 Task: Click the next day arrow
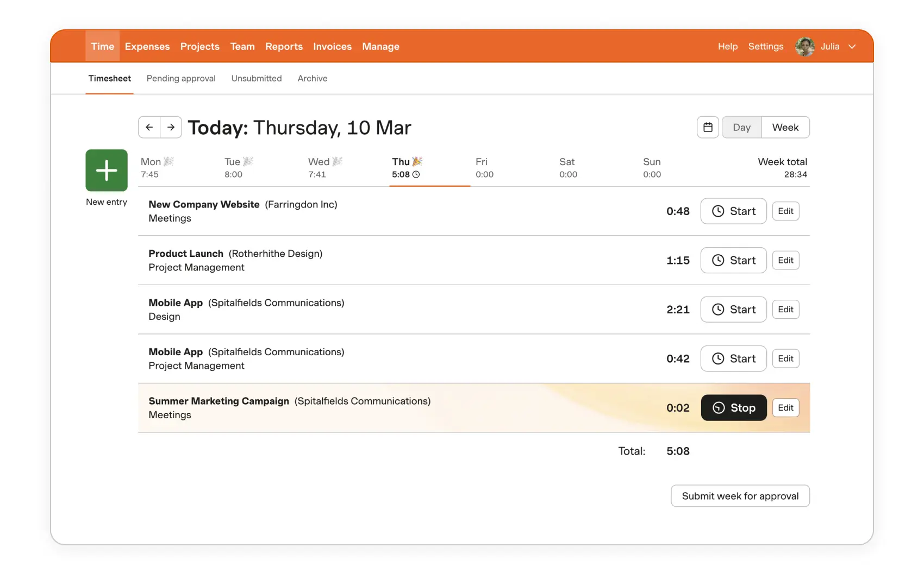tap(171, 127)
